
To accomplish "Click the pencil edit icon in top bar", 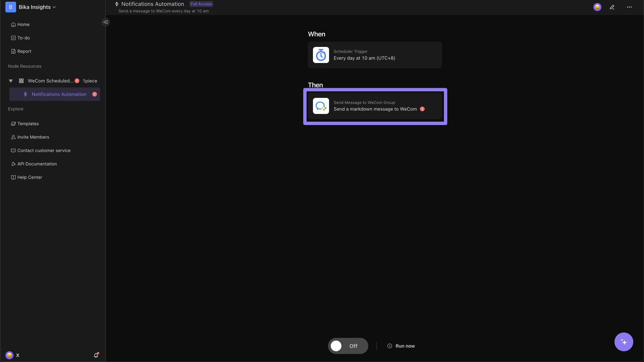I will tap(612, 7).
